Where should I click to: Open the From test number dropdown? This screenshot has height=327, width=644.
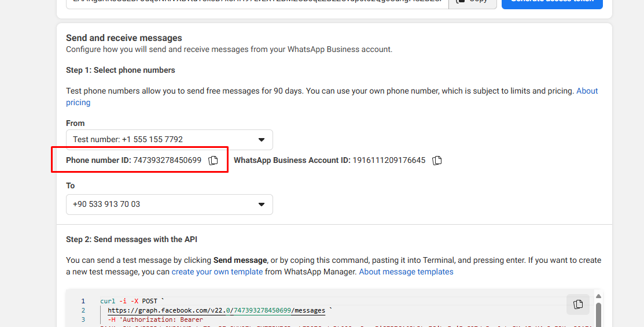tap(169, 140)
